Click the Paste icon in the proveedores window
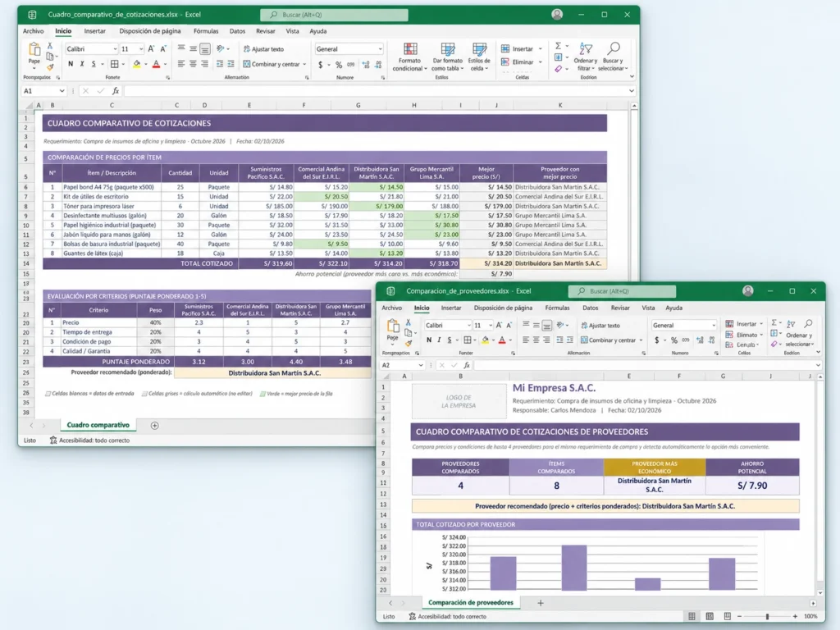The height and width of the screenshot is (630, 840). click(x=393, y=326)
